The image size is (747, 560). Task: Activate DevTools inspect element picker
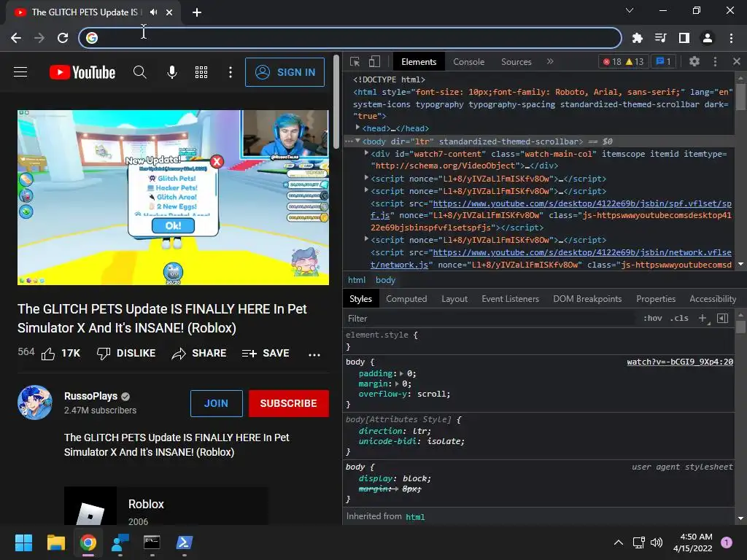(355, 61)
